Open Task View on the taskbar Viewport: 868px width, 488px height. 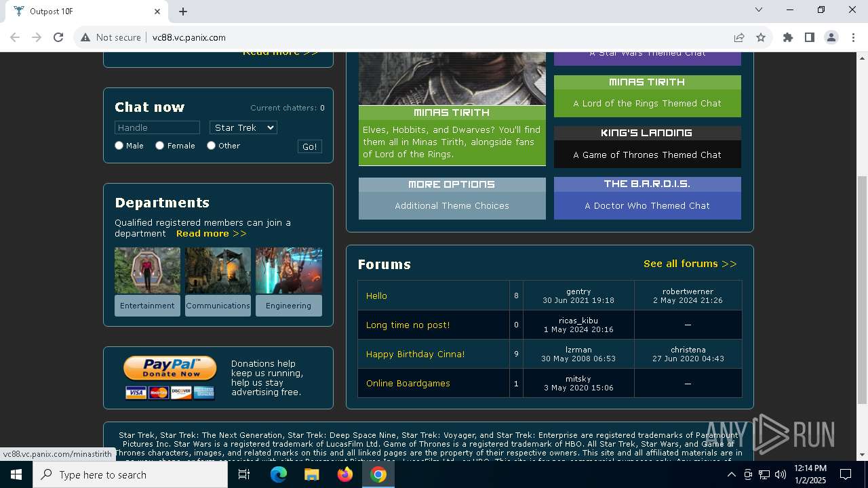coord(244,474)
